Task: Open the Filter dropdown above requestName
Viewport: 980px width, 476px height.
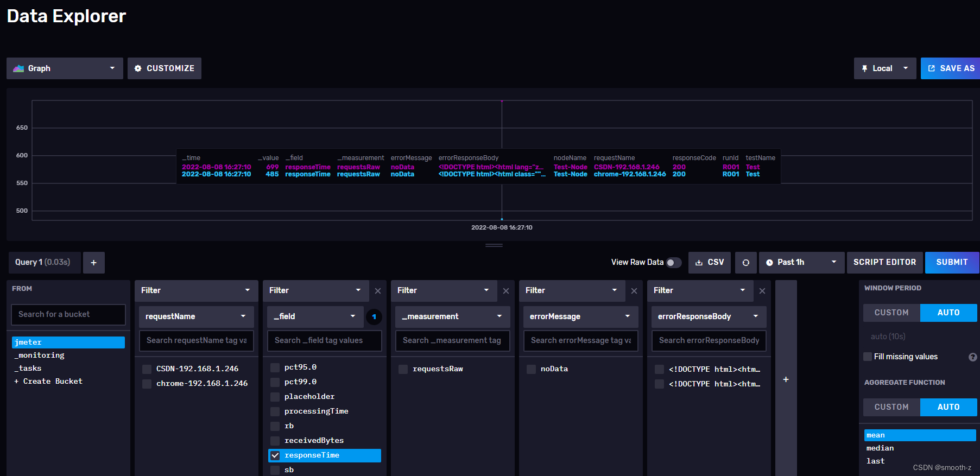Action: [x=196, y=290]
